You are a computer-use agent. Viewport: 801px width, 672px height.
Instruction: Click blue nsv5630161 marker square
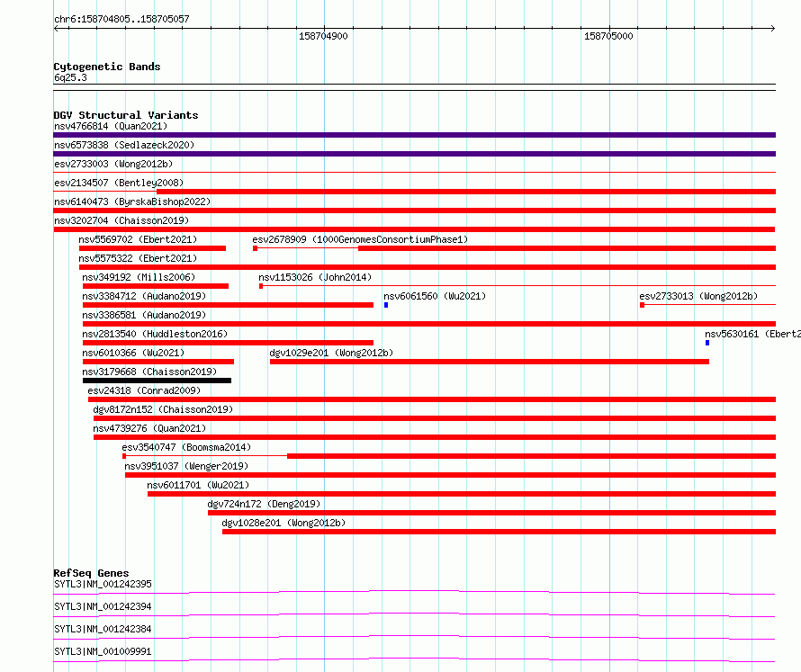pos(707,343)
